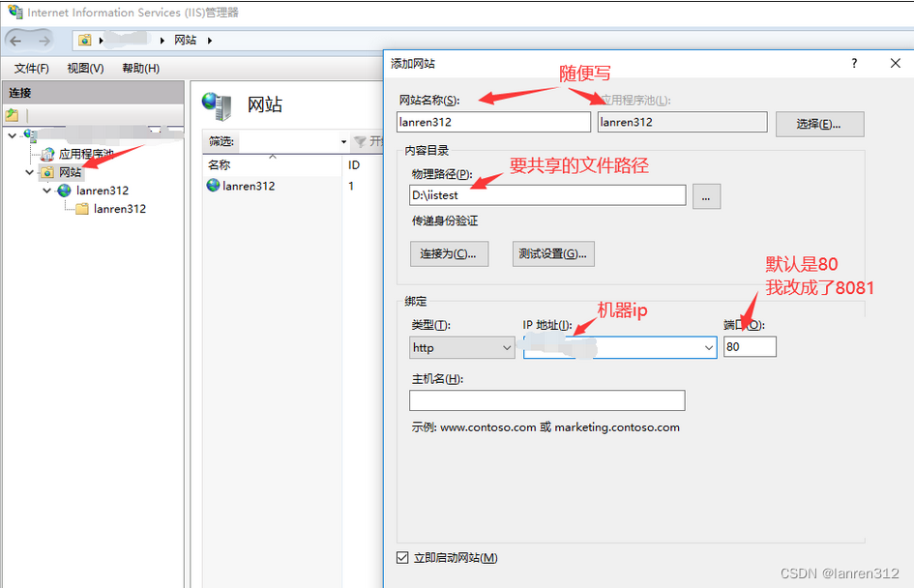This screenshot has width=914, height=588.
Task: Click the 测试设置(G)... button
Action: point(553,254)
